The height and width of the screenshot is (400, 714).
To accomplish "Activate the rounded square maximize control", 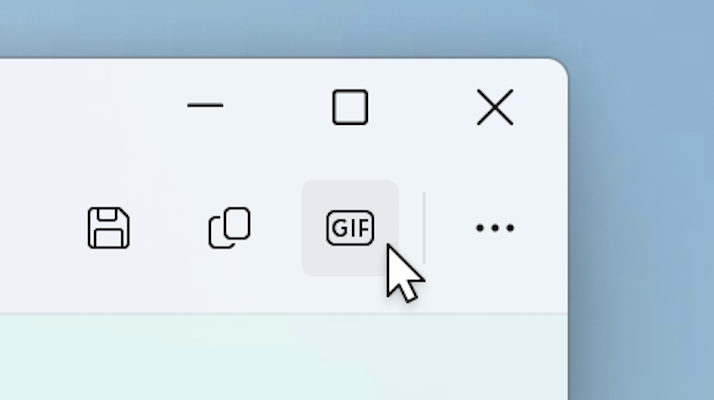I will click(x=350, y=107).
